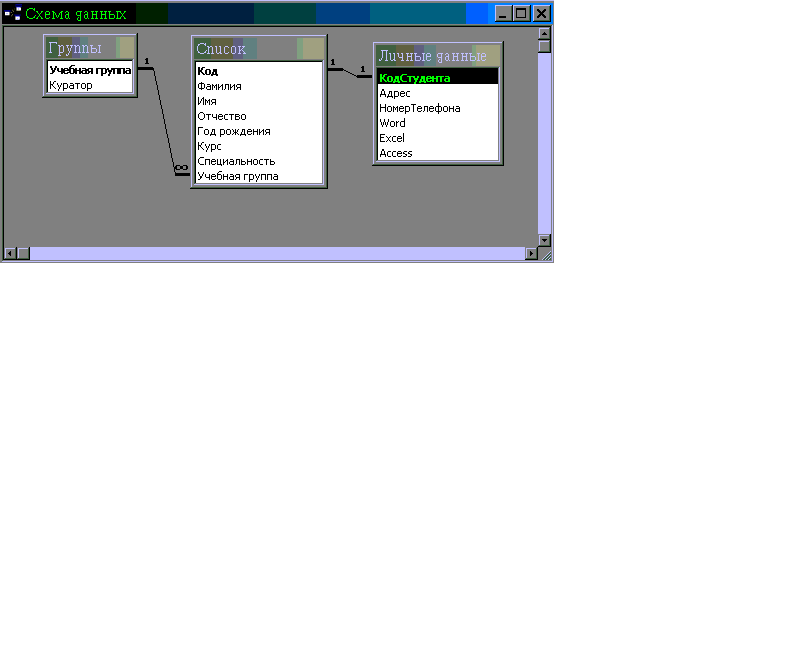Select the Код key field in Список
Image resolution: width=800 pixels, height=661 pixels.
(x=259, y=71)
